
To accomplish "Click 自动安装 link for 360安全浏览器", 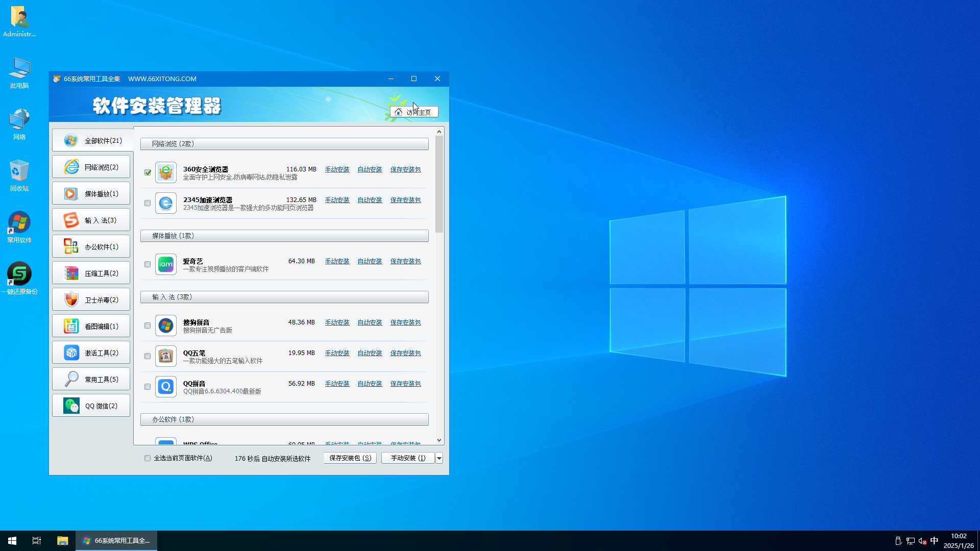I will [370, 169].
